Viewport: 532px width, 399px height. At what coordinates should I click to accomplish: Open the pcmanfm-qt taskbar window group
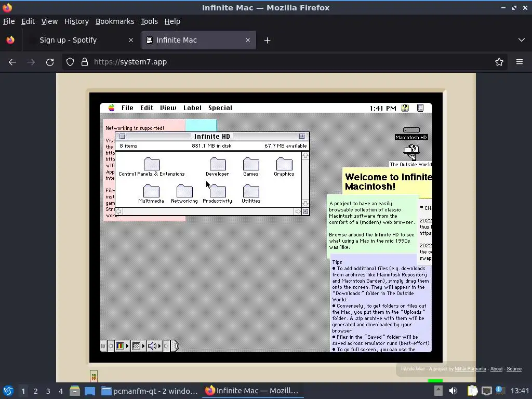[150, 391]
